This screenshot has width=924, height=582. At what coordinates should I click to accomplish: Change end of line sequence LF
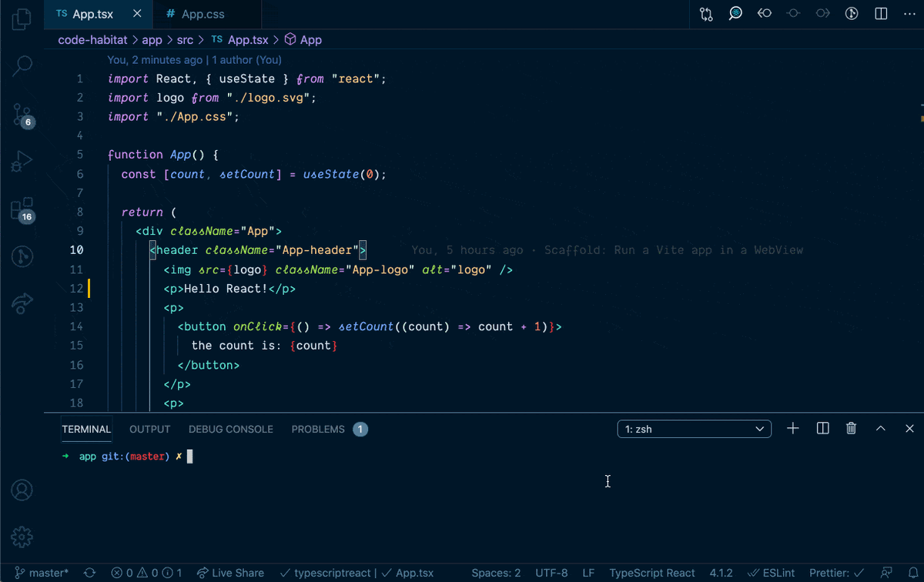[x=588, y=573]
